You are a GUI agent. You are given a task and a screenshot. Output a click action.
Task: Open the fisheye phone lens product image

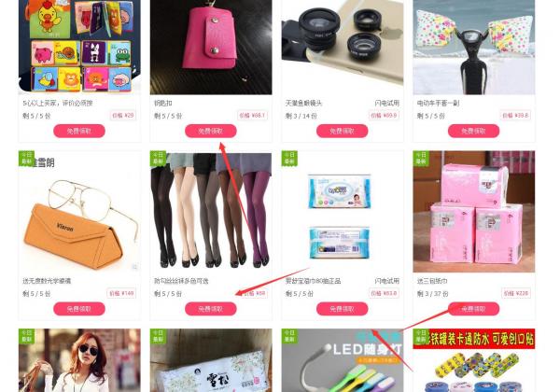[343, 47]
